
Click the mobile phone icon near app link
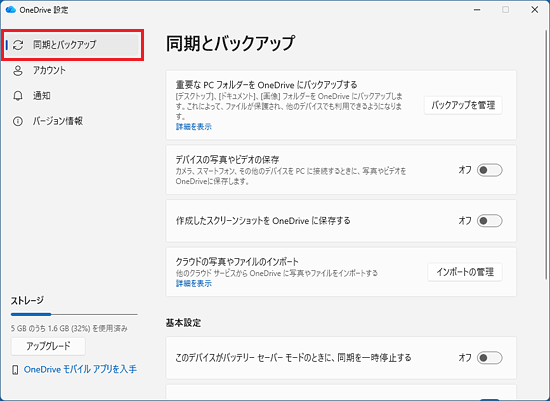pyautogui.click(x=15, y=369)
